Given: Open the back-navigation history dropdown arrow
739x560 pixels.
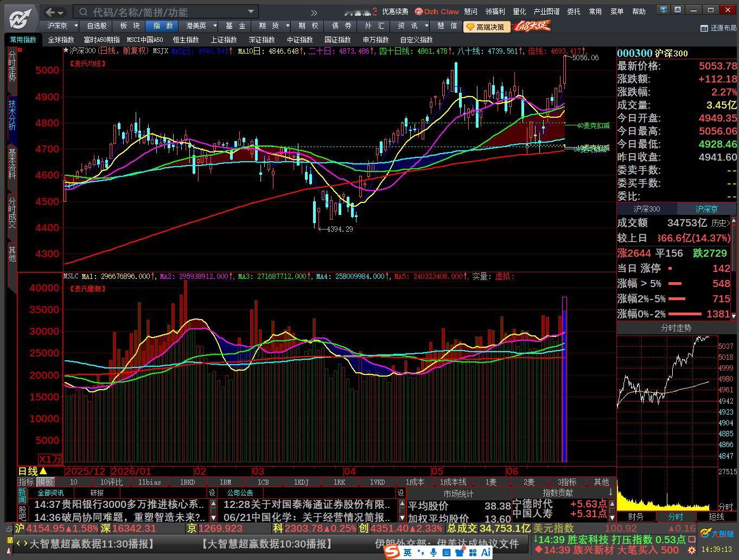Looking at the screenshot, I should [x=61, y=12].
